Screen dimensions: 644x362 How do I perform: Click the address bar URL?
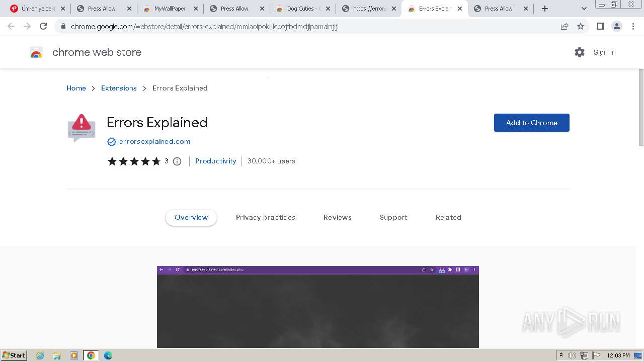(x=204, y=27)
